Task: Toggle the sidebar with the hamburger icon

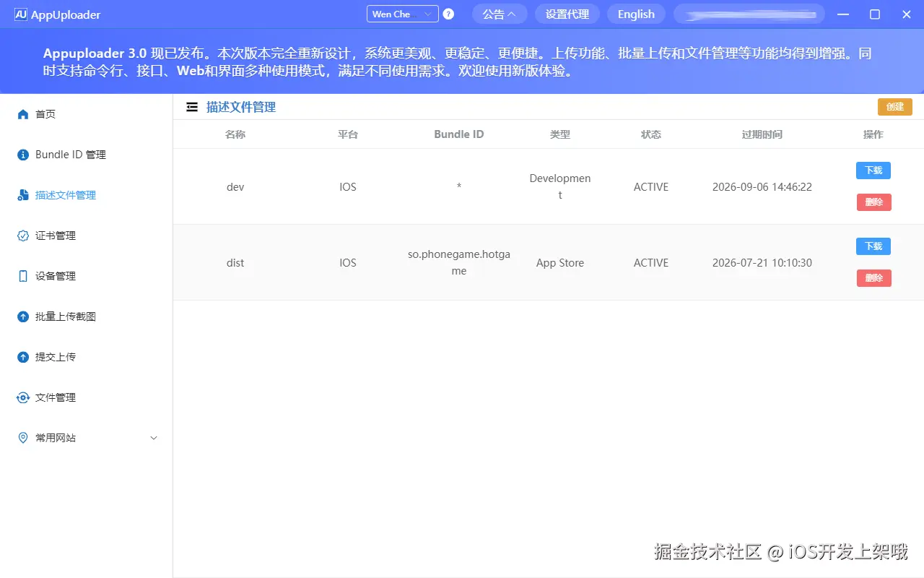Action: tap(192, 107)
